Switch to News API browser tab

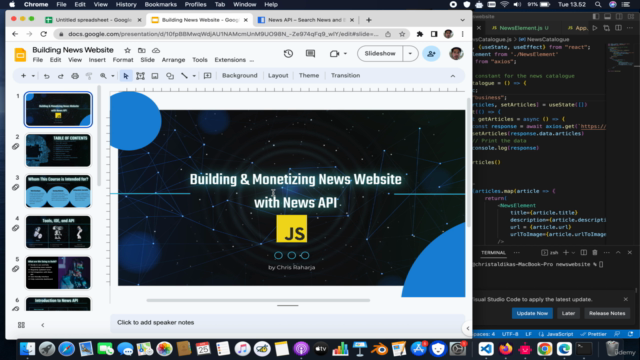306,20
